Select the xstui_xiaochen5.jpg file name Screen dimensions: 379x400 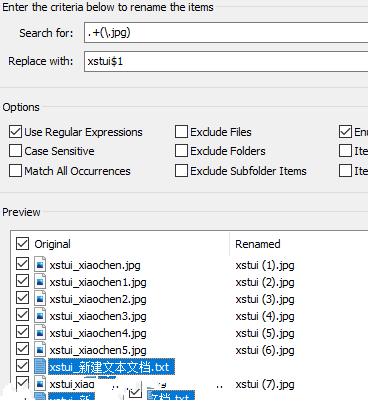pos(98,350)
